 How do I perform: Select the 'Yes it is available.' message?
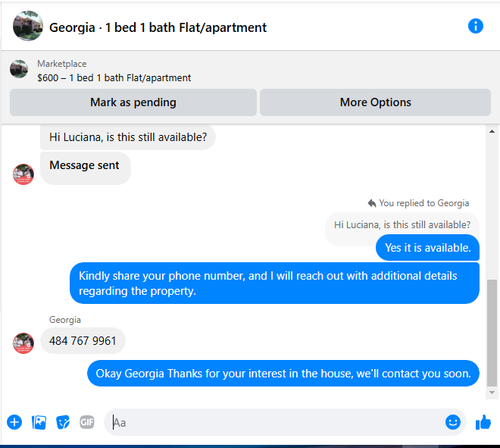[428, 248]
